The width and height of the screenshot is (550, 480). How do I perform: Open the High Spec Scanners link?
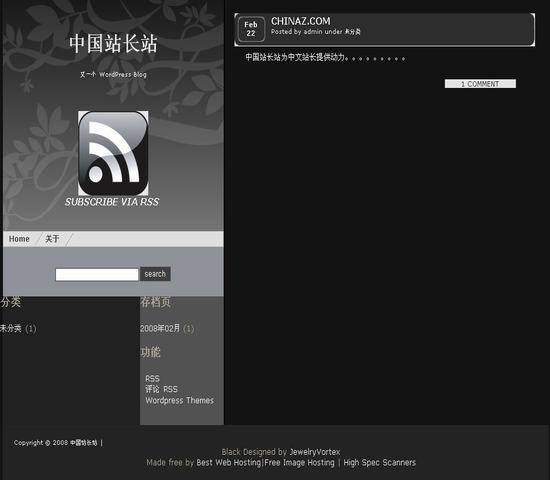pos(380,463)
